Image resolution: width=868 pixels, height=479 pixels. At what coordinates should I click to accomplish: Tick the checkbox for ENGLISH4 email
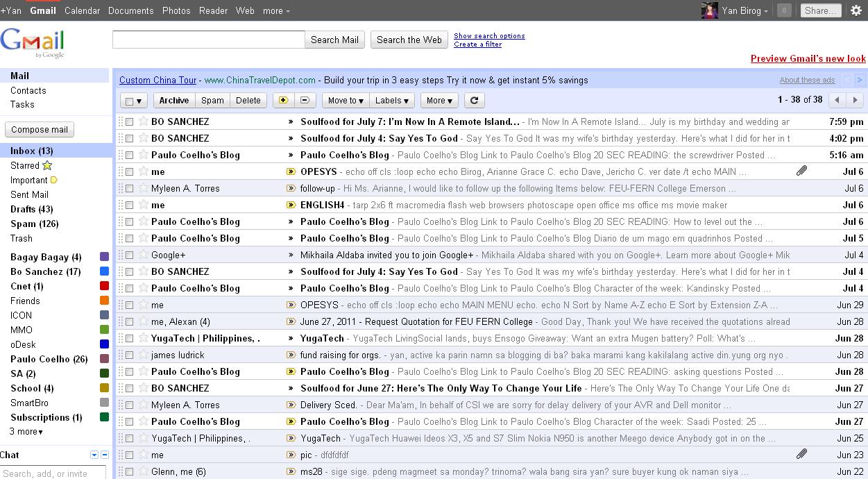click(129, 205)
